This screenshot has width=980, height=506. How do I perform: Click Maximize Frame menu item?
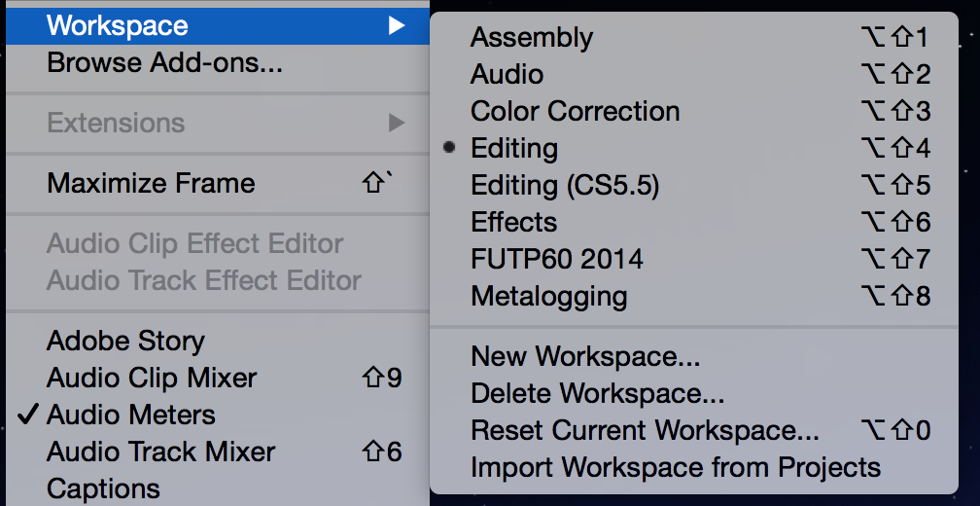[x=218, y=183]
